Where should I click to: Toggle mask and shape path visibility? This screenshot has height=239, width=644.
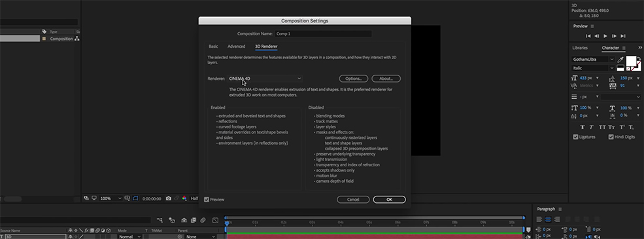tap(135, 198)
